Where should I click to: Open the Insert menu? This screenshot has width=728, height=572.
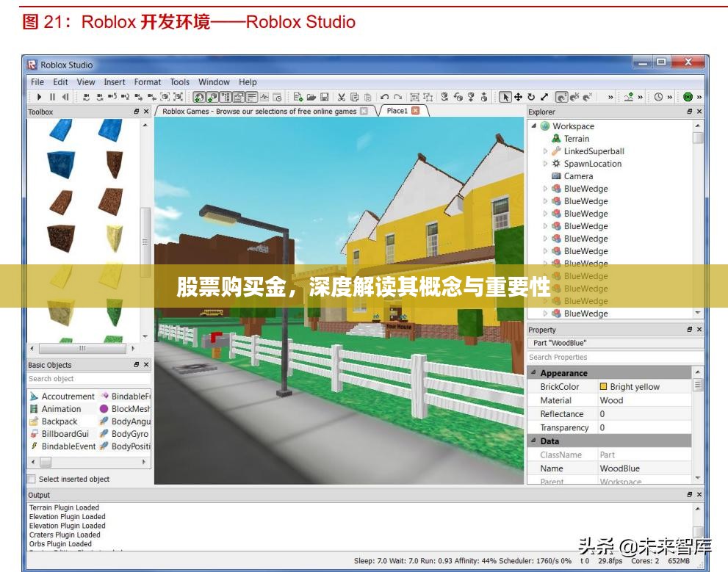(x=114, y=82)
